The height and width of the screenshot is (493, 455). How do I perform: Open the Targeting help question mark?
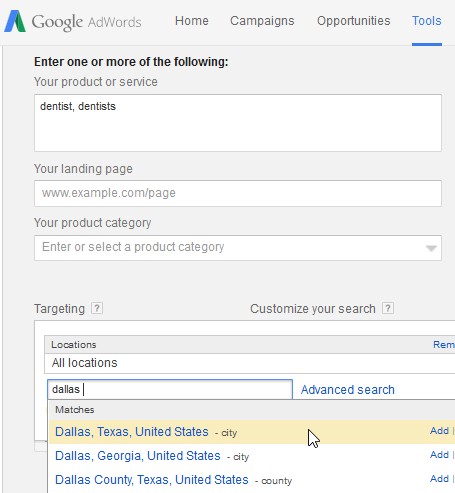point(97,308)
